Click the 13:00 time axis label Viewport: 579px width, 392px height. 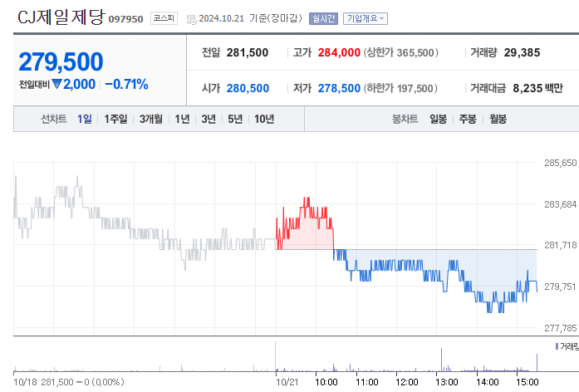[447, 382]
